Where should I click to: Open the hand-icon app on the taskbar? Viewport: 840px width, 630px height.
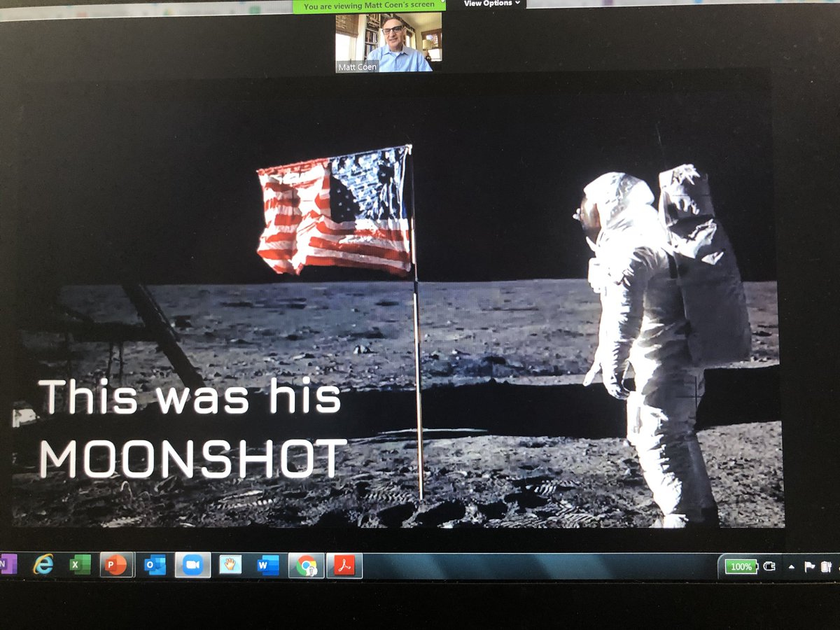click(x=230, y=565)
